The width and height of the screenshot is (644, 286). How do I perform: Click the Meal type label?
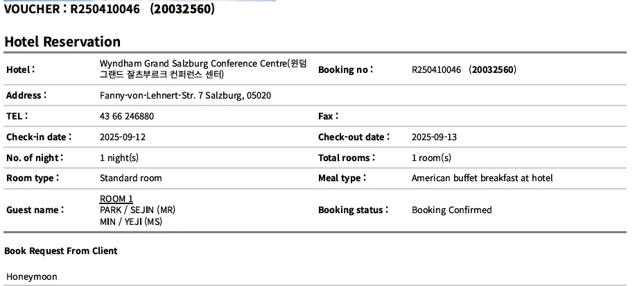(x=342, y=178)
